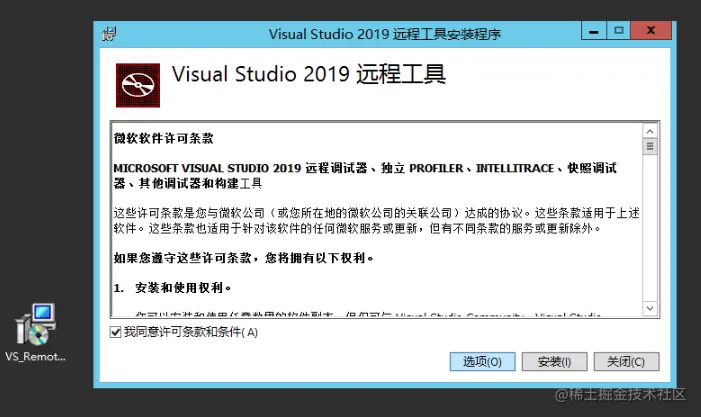Uncheck 我同意许可条款和条件 checkbox

[x=115, y=332]
